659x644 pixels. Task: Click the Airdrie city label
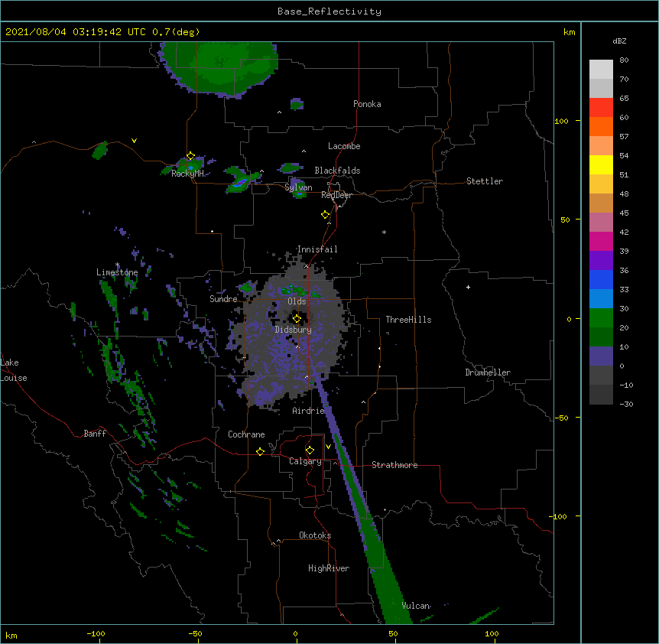tap(308, 411)
